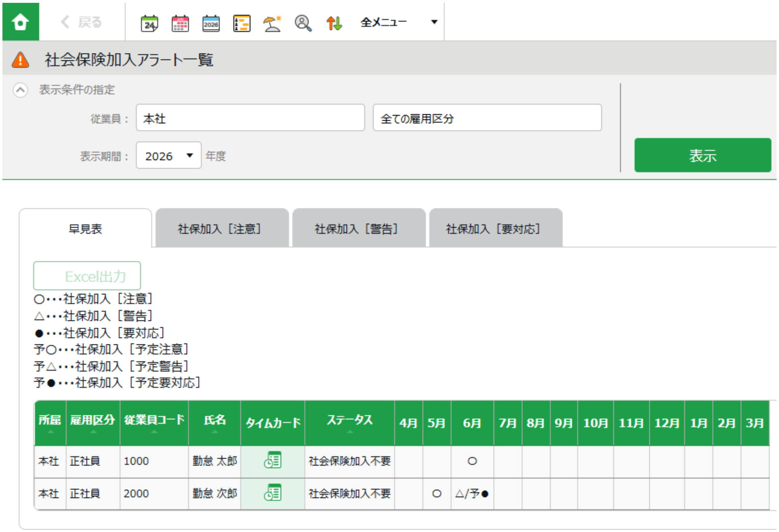Viewport: 779px width, 532px height.
Task: Sort by ステータス column header
Action: click(349, 423)
